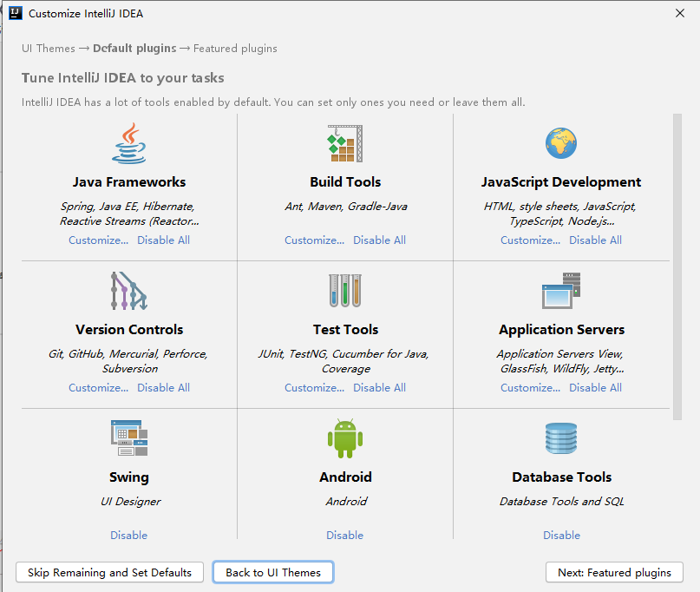The image size is (700, 592).
Task: Click the Test Tools test tubes icon
Action: (x=345, y=291)
